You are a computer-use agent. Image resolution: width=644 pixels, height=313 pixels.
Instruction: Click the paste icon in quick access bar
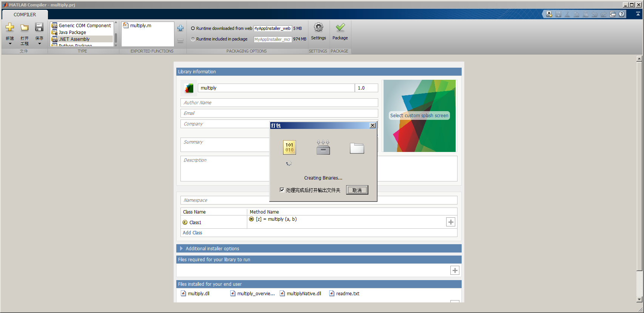585,14
